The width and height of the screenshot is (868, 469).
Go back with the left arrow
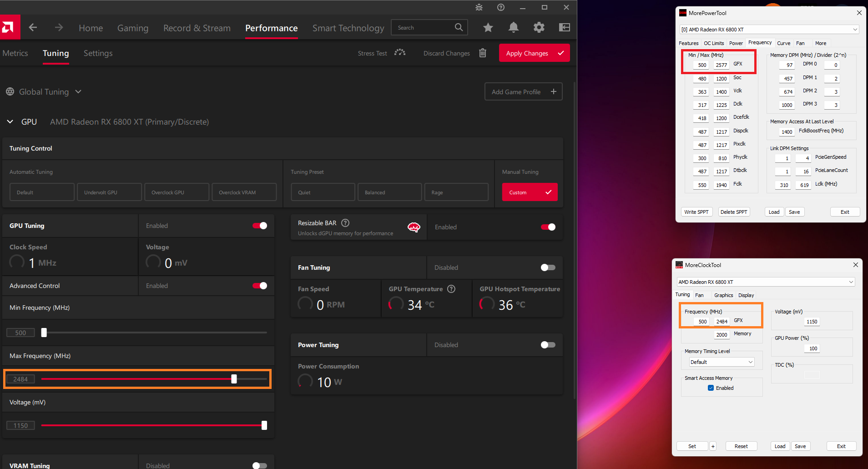pos(33,27)
